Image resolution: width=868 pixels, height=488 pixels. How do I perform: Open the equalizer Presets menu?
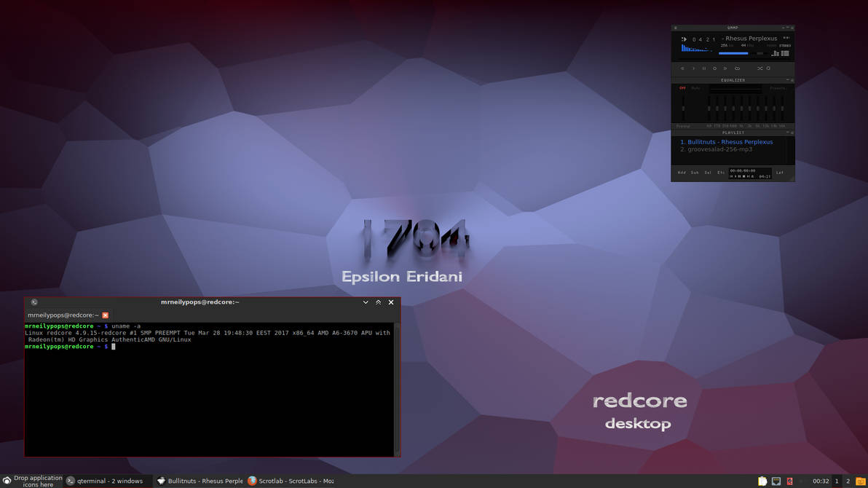pyautogui.click(x=778, y=88)
